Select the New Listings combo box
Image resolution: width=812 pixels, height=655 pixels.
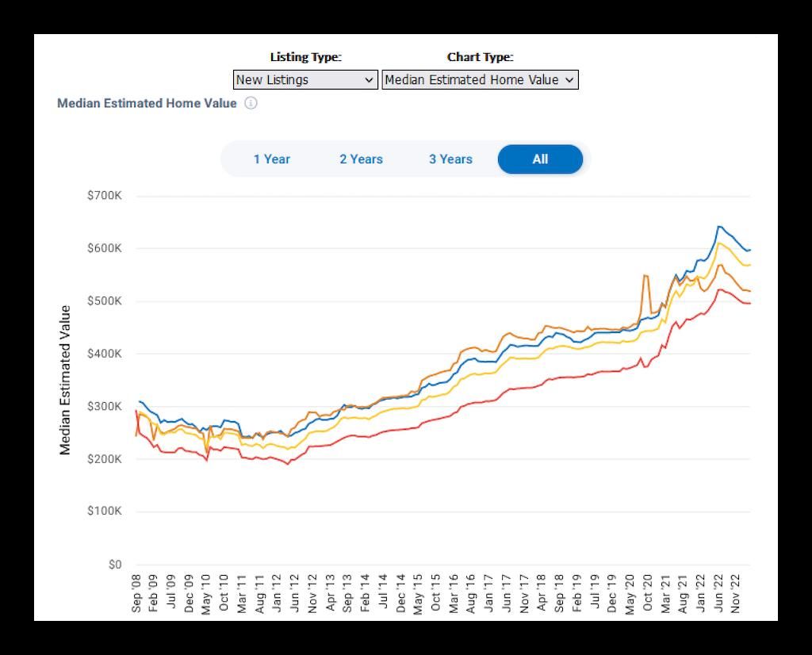[x=305, y=79]
